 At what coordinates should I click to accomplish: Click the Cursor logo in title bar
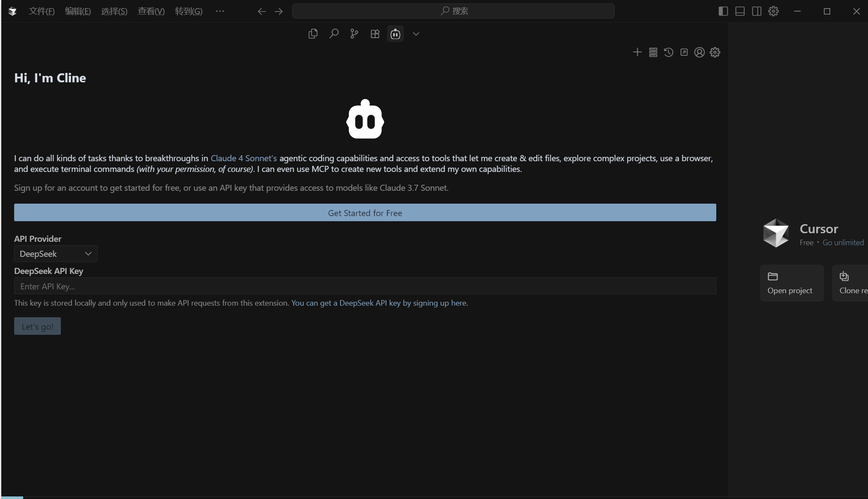click(12, 12)
